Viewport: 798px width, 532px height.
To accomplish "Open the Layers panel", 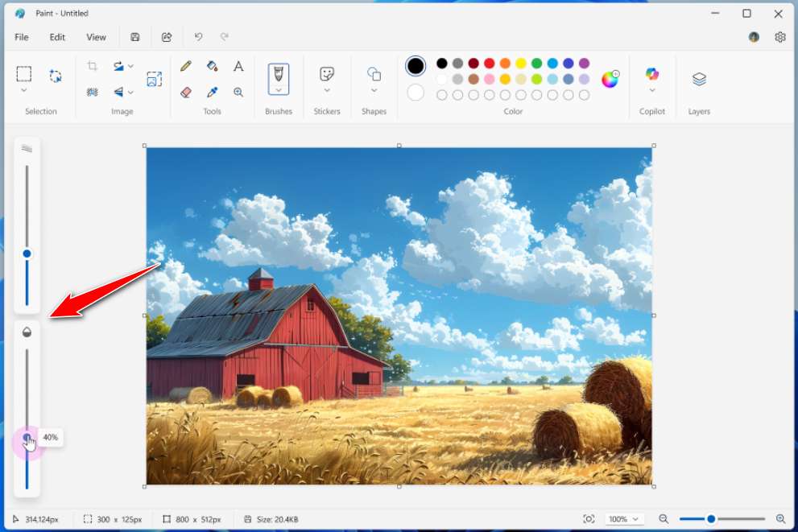I will click(698, 79).
